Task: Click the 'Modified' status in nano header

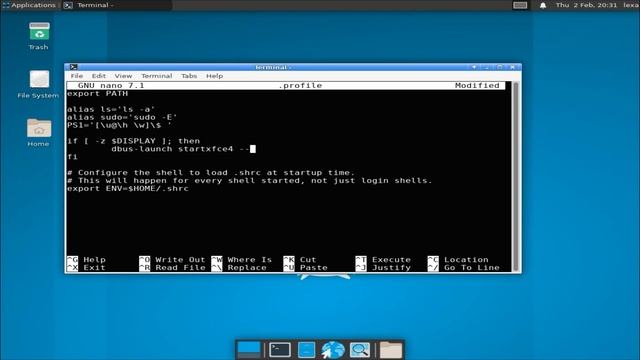Action: point(477,85)
